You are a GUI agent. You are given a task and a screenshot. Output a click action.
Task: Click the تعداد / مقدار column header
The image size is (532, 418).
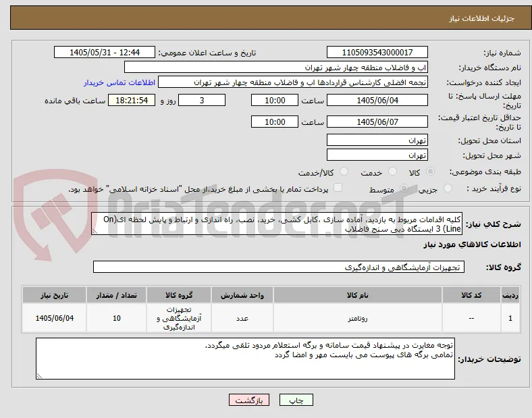(x=116, y=295)
